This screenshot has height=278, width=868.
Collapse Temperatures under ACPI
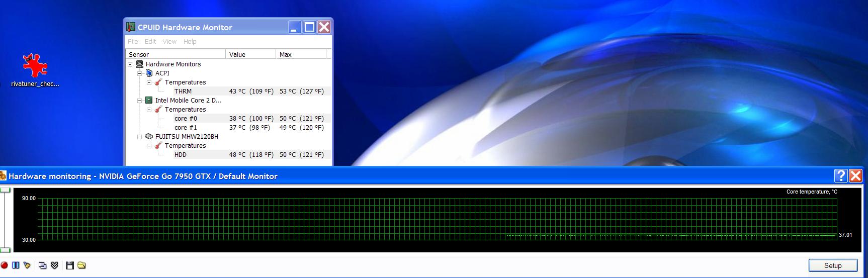149,82
